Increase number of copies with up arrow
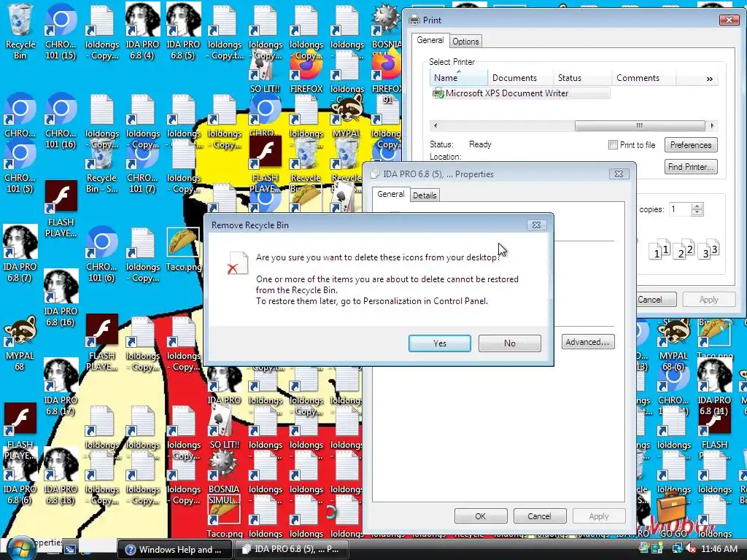747x560 pixels. (x=697, y=206)
